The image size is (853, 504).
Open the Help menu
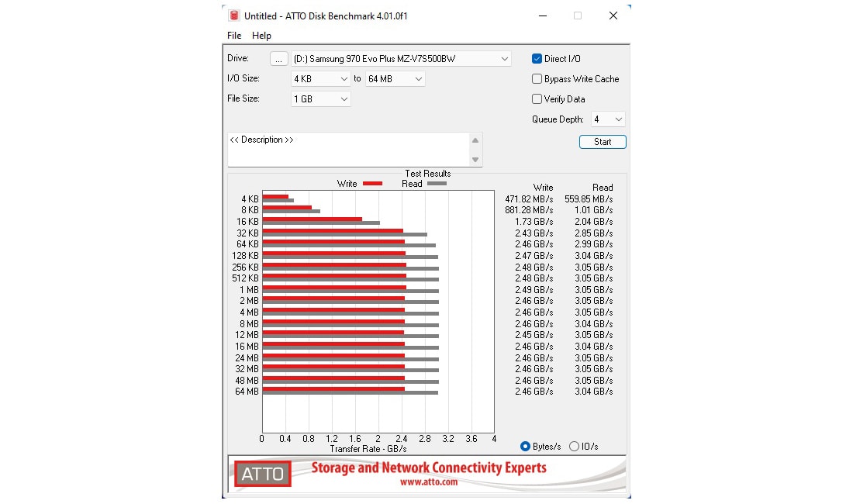261,36
